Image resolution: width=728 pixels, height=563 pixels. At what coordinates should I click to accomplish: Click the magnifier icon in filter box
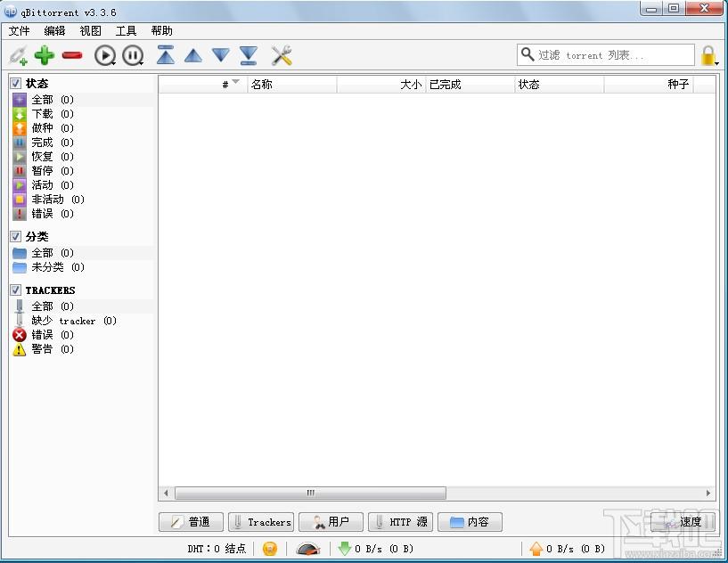tap(527, 54)
